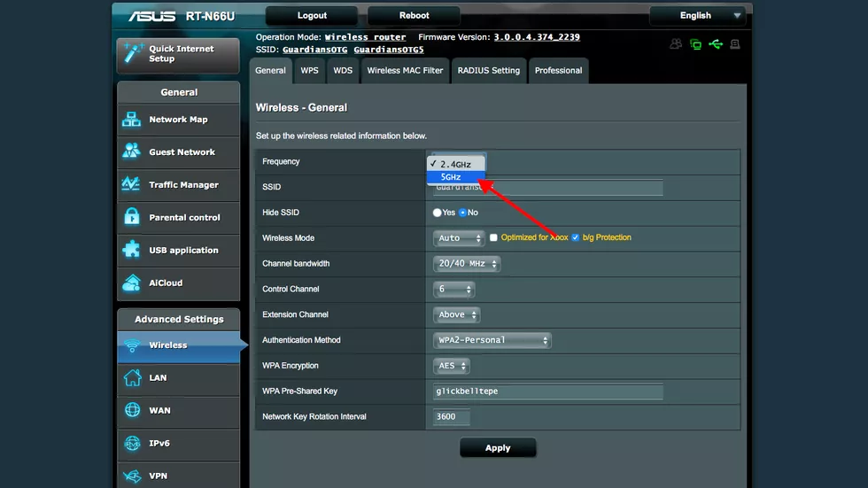The width and height of the screenshot is (868, 488).
Task: Uncheck b/g Protection checkbox
Action: click(x=576, y=238)
